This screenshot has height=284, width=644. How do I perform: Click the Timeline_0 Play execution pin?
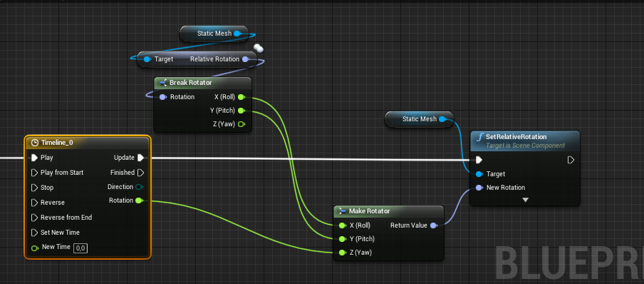click(x=34, y=158)
